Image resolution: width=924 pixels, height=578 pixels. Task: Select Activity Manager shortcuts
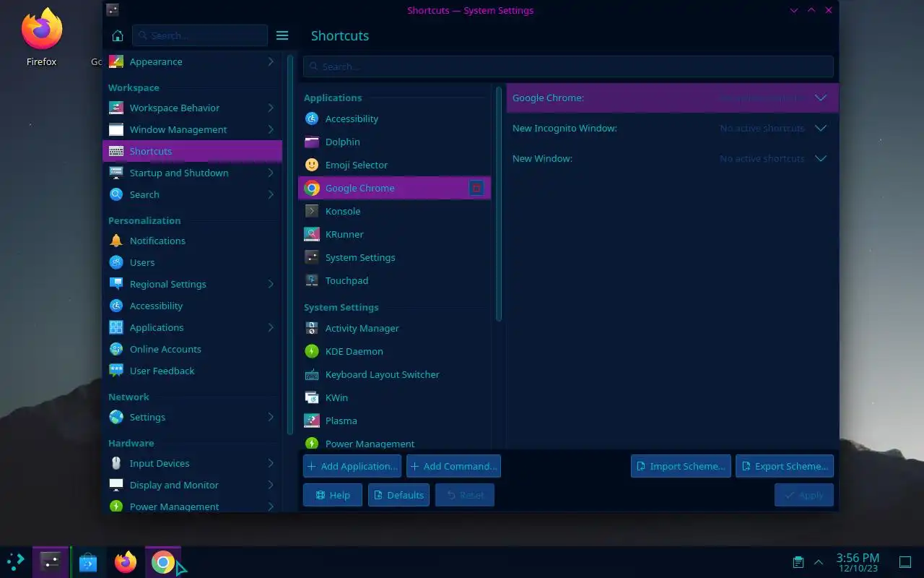point(394,328)
